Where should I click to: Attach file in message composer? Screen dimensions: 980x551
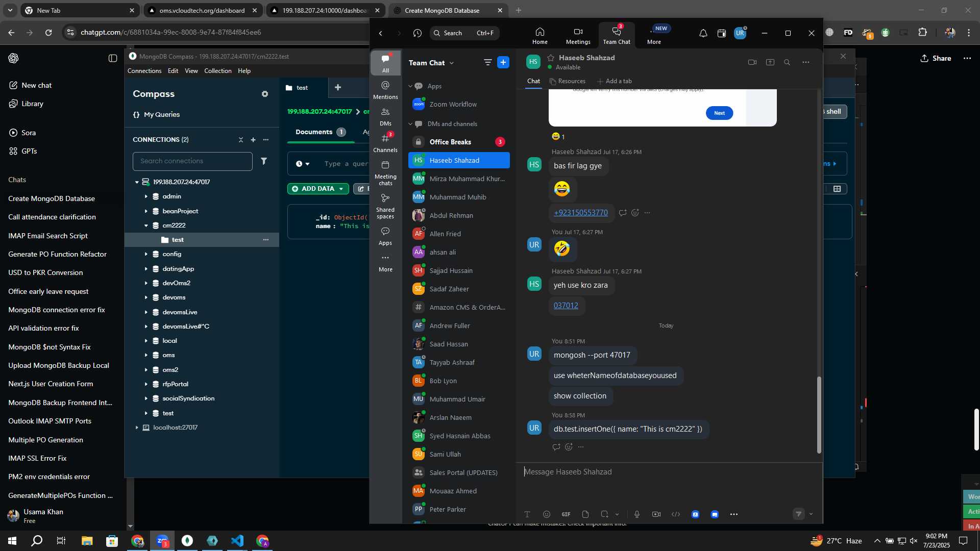coord(585,514)
